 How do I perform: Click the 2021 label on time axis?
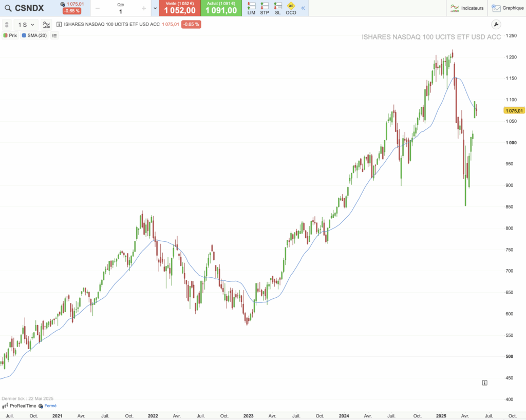(57, 416)
